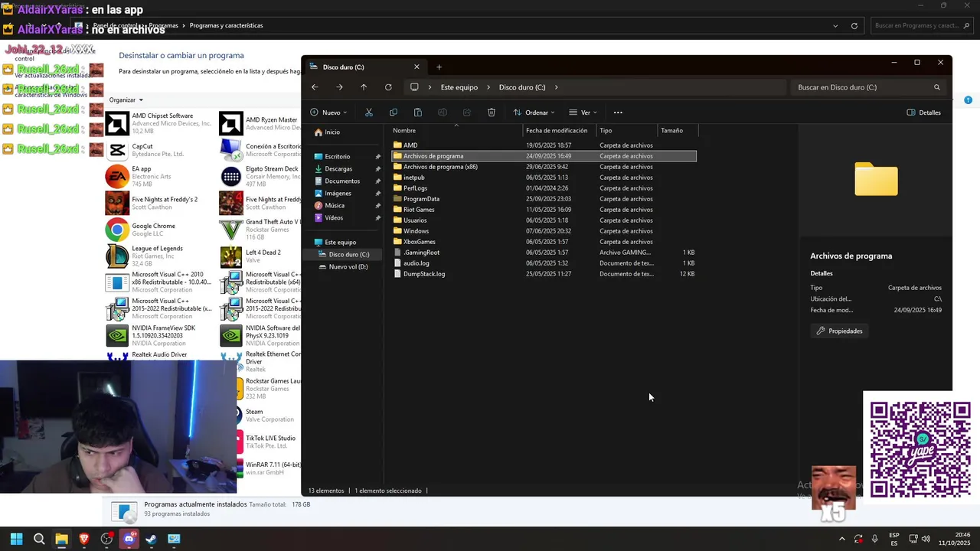This screenshot has width=980, height=551.
Task: Select the audio.log file
Action: pyautogui.click(x=544, y=262)
